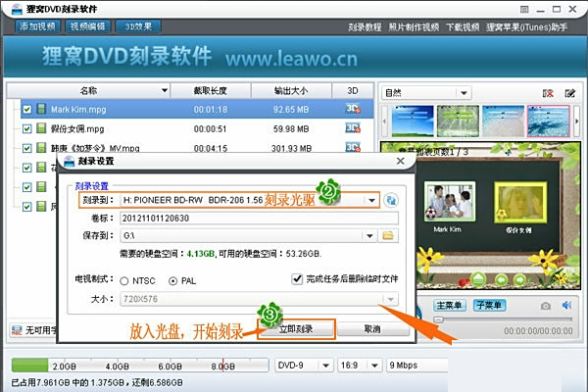
Task: Select the pink-bordered ocean template thumbnail
Action: pyautogui.click(x=548, y=121)
